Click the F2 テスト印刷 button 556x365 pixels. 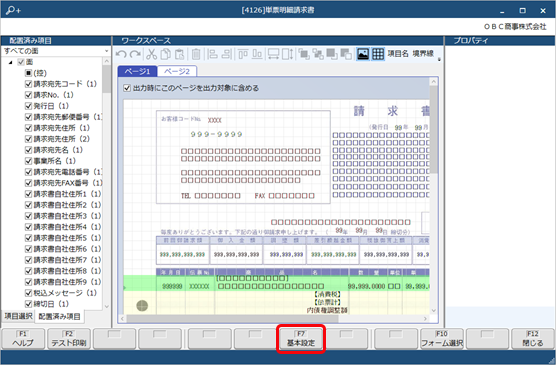click(69, 339)
